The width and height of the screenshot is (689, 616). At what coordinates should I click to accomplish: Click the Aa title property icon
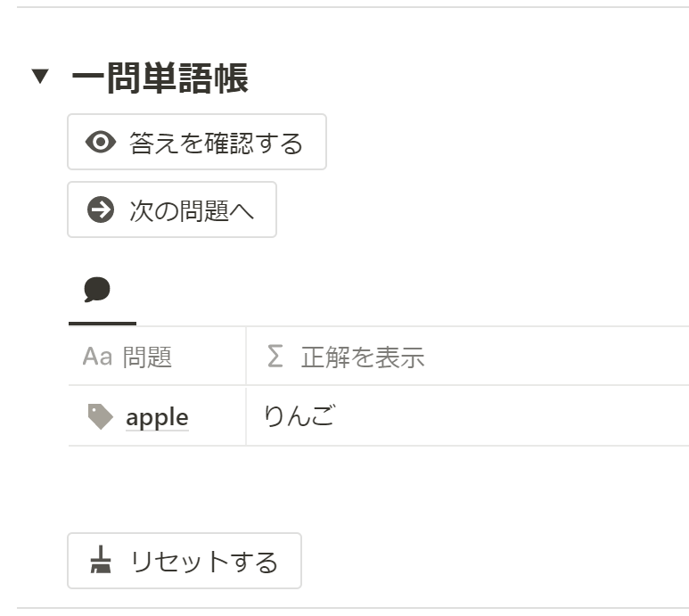pos(97,357)
